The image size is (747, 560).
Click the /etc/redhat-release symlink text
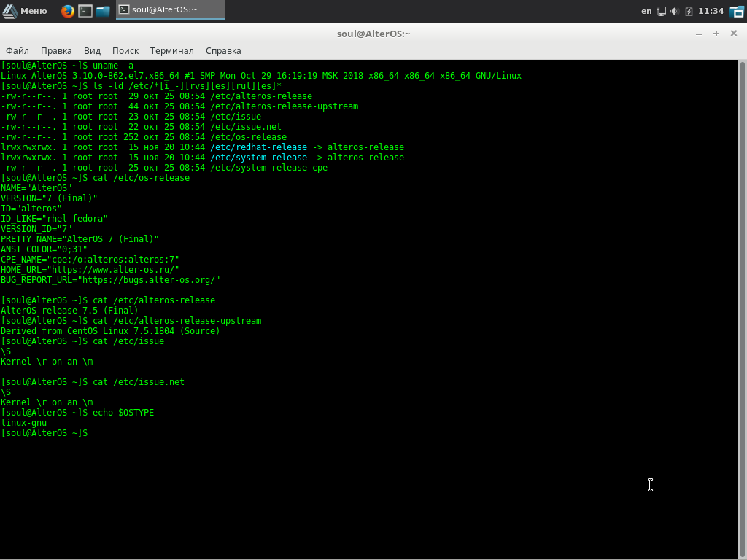pos(259,147)
